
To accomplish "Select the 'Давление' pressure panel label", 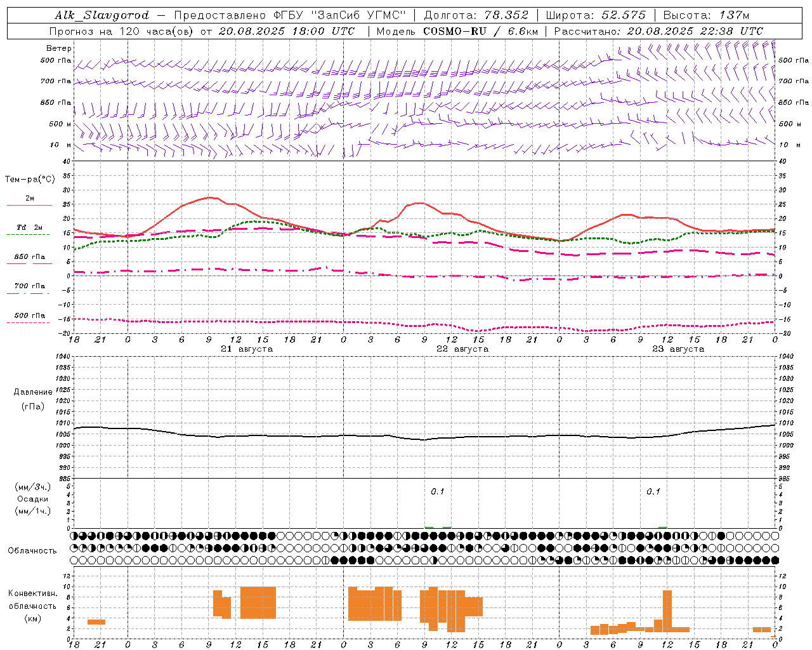I will [33, 392].
